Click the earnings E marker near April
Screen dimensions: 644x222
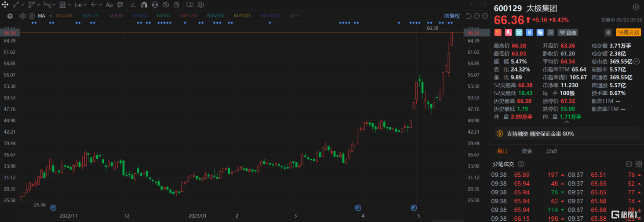point(358,208)
